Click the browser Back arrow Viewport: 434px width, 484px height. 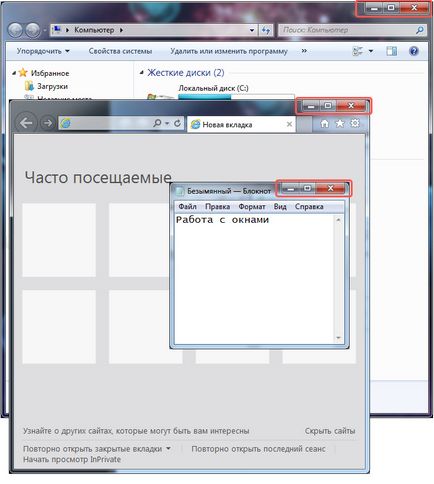(26, 123)
